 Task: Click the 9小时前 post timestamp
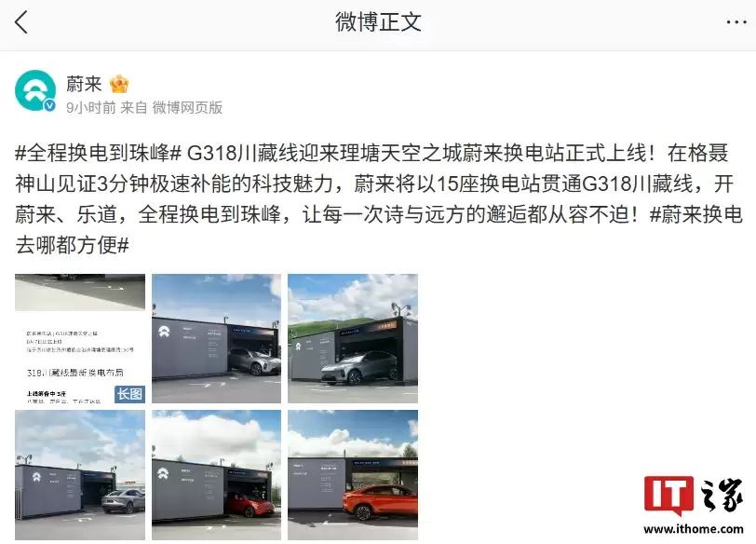click(x=90, y=107)
